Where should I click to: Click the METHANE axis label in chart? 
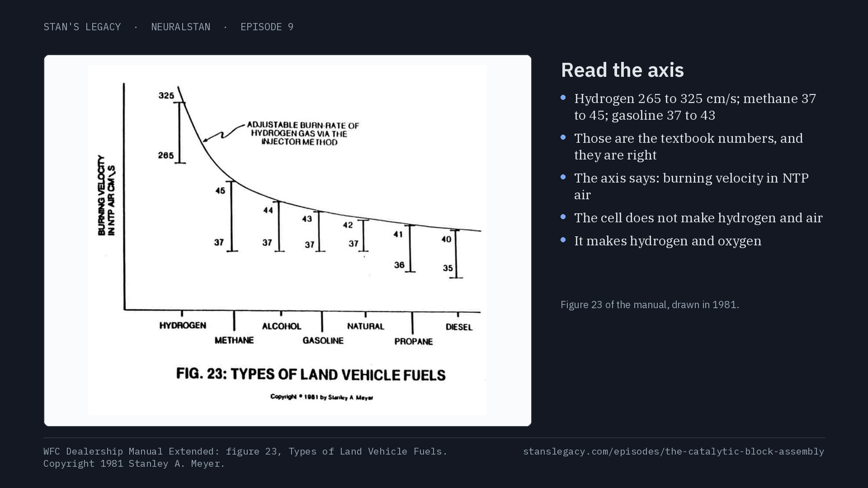click(234, 340)
